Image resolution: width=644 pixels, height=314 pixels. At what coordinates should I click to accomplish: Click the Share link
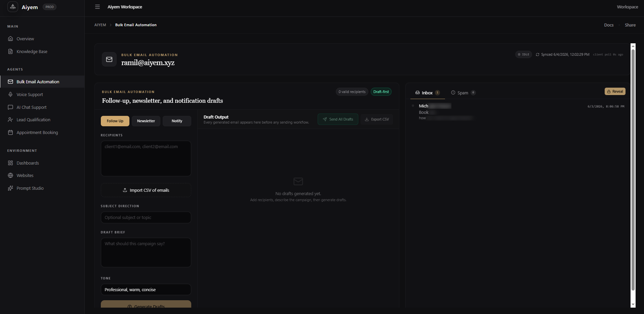pyautogui.click(x=630, y=25)
